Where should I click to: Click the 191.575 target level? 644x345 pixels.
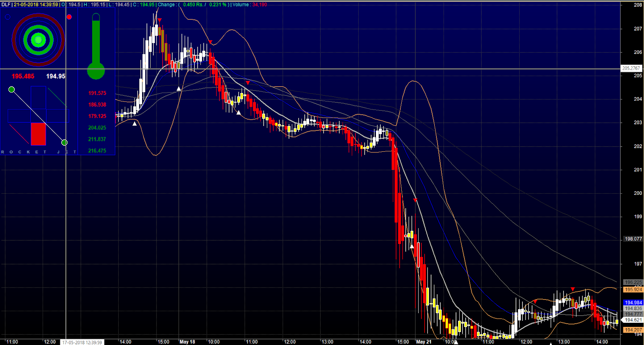click(x=97, y=93)
